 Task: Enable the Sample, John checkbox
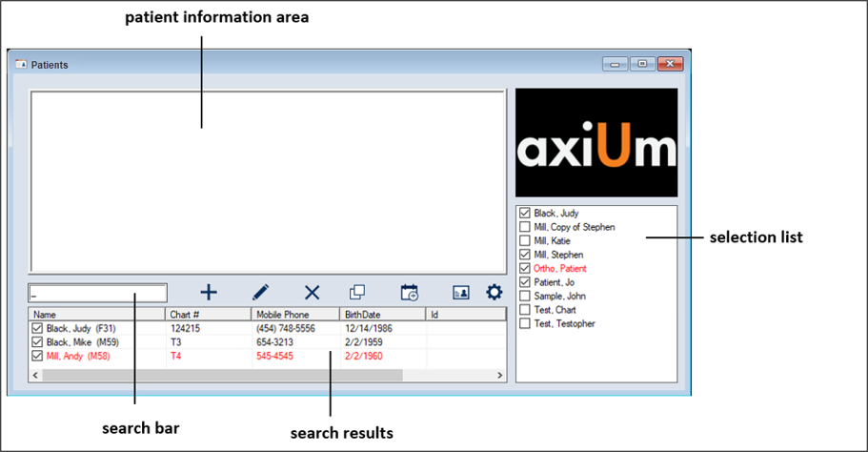525,297
